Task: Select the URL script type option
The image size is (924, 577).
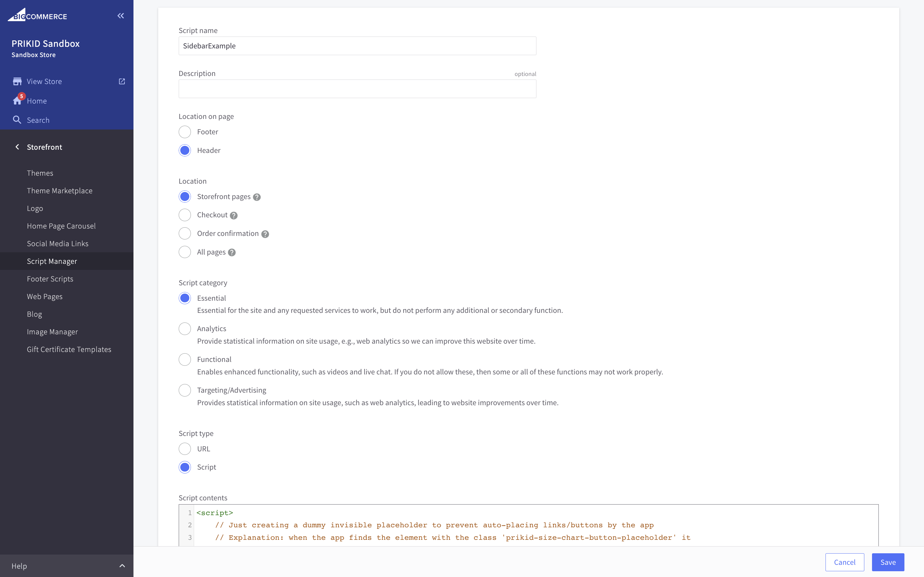Action: pyautogui.click(x=185, y=449)
